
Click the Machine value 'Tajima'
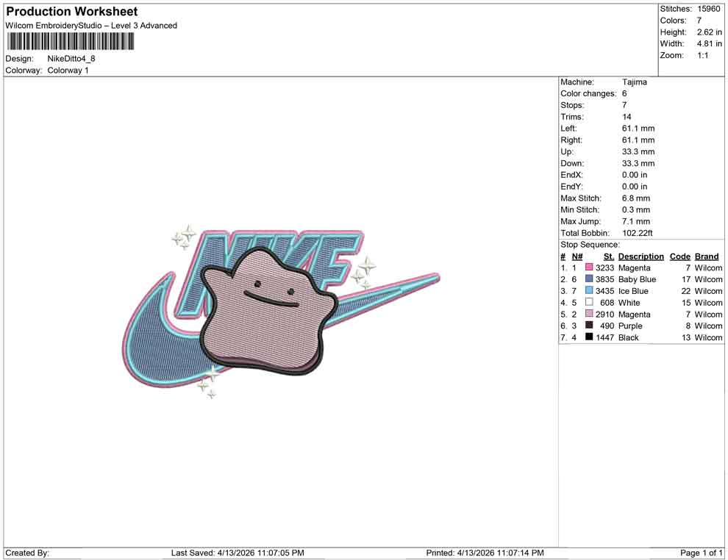coord(634,82)
